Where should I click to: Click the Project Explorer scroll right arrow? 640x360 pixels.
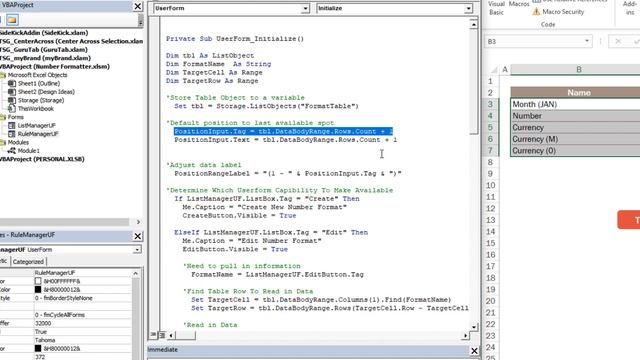click(x=138, y=222)
